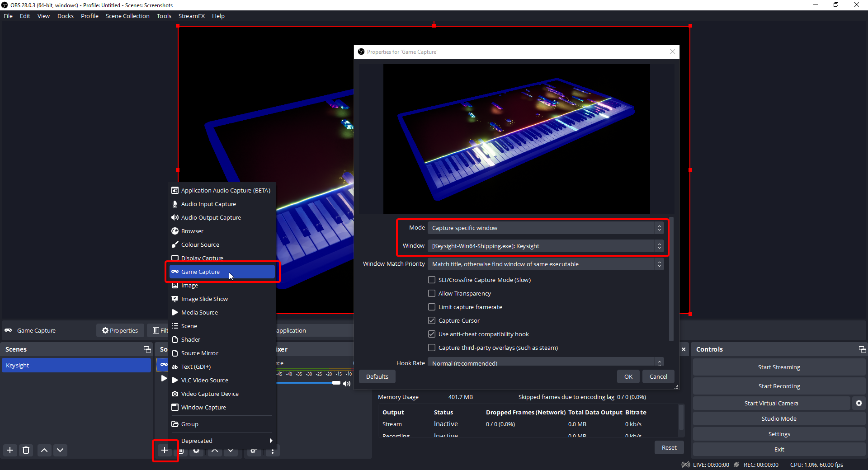Choose Game Capture from the source menu
The height and width of the screenshot is (470, 868).
[x=222, y=272]
